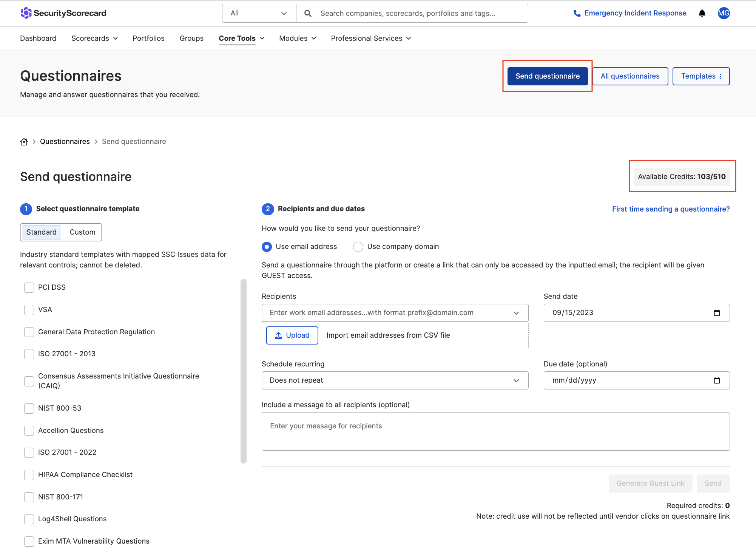Open the Schedule recurring dropdown

pos(395,380)
